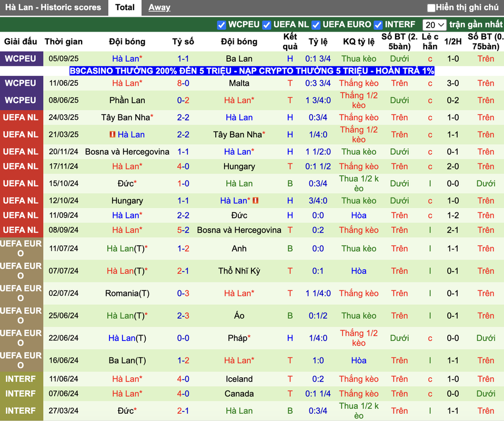This screenshot has height=421, width=504.
Task: Open Iceland team link
Action: [x=239, y=379]
